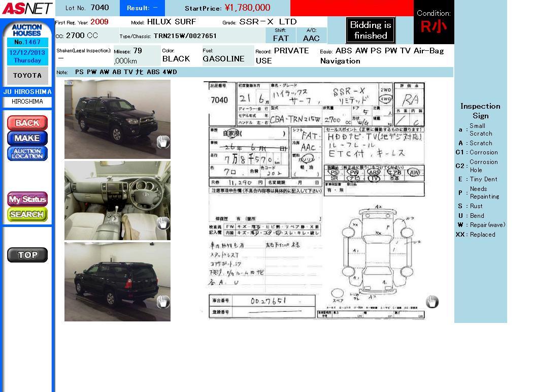Click zoom hand icon on front photo

163,142
